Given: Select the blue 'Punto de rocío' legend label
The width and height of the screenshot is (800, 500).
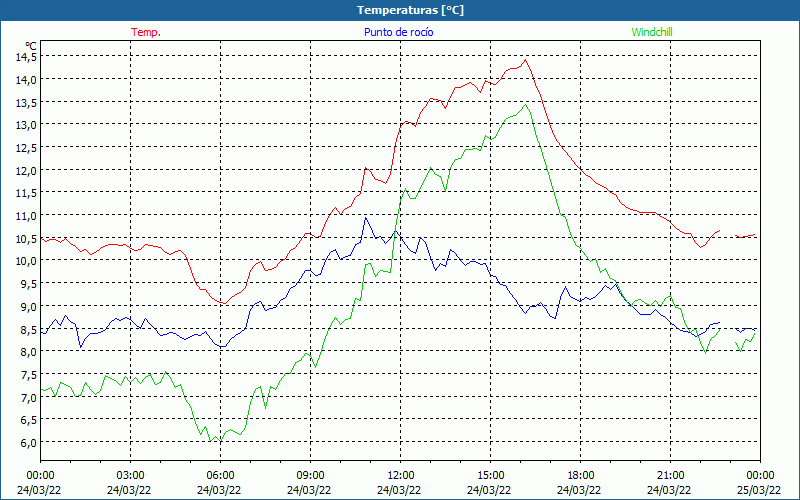Looking at the screenshot, I should 398,32.
